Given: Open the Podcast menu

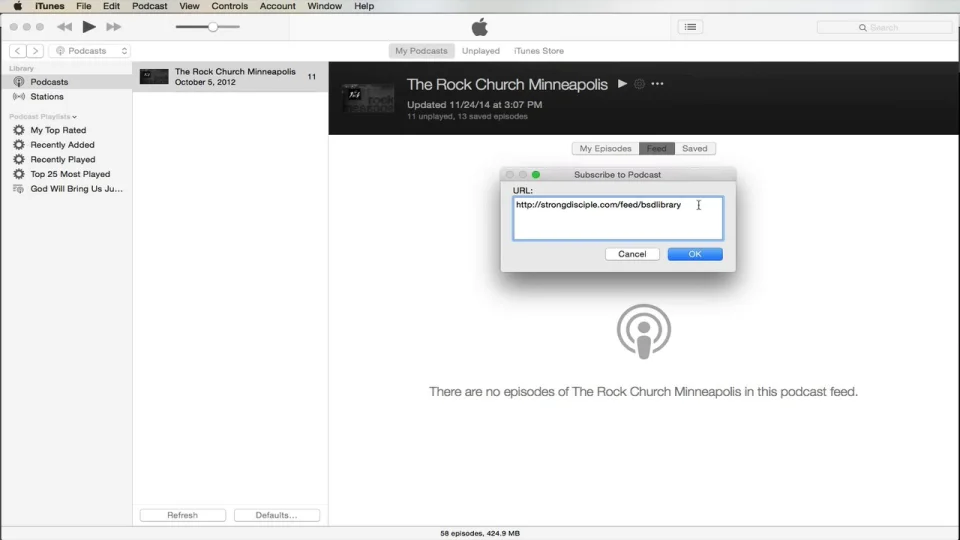Looking at the screenshot, I should click(x=149, y=6).
